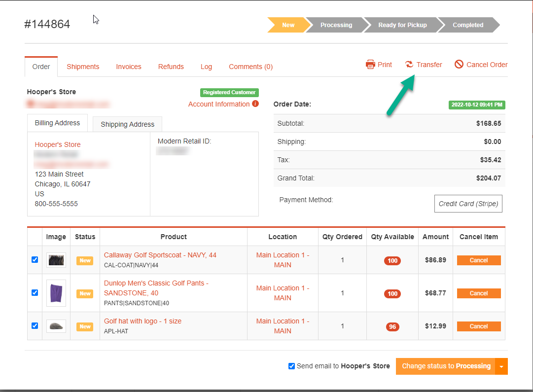
Task: Click the amount $12.99
Action: pyautogui.click(x=435, y=326)
